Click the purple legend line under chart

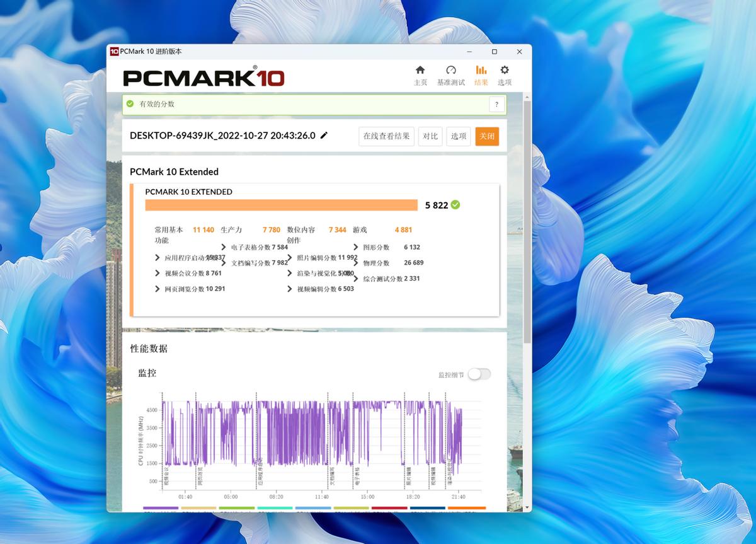point(161,508)
